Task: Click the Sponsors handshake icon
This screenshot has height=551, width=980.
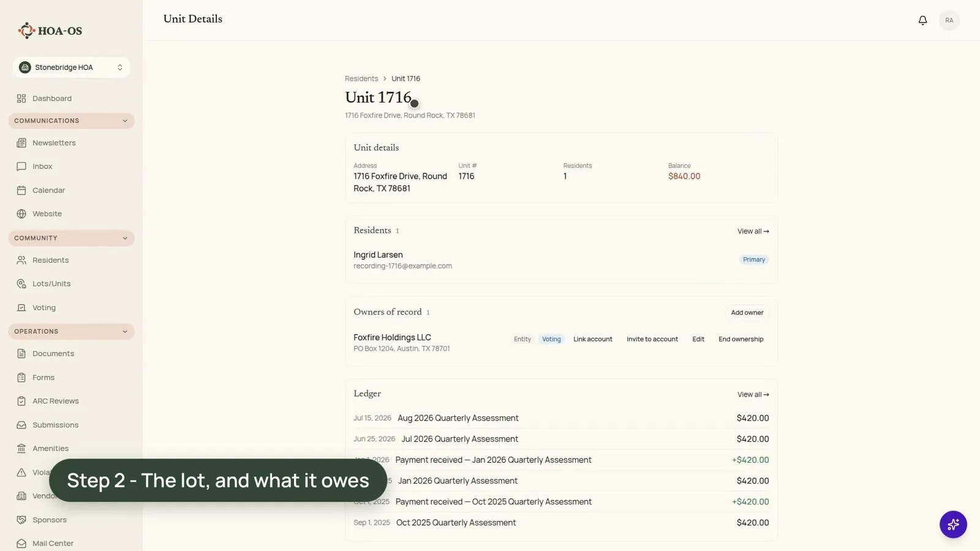Action: click(x=21, y=520)
